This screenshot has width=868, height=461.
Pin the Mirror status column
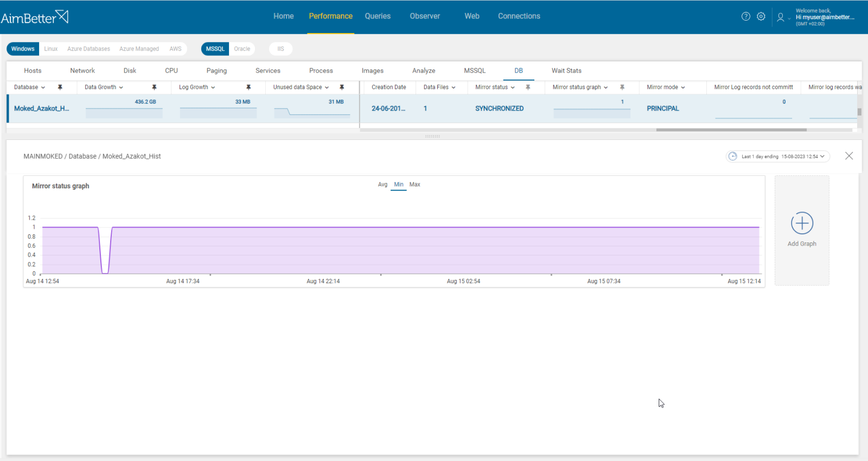pos(528,87)
